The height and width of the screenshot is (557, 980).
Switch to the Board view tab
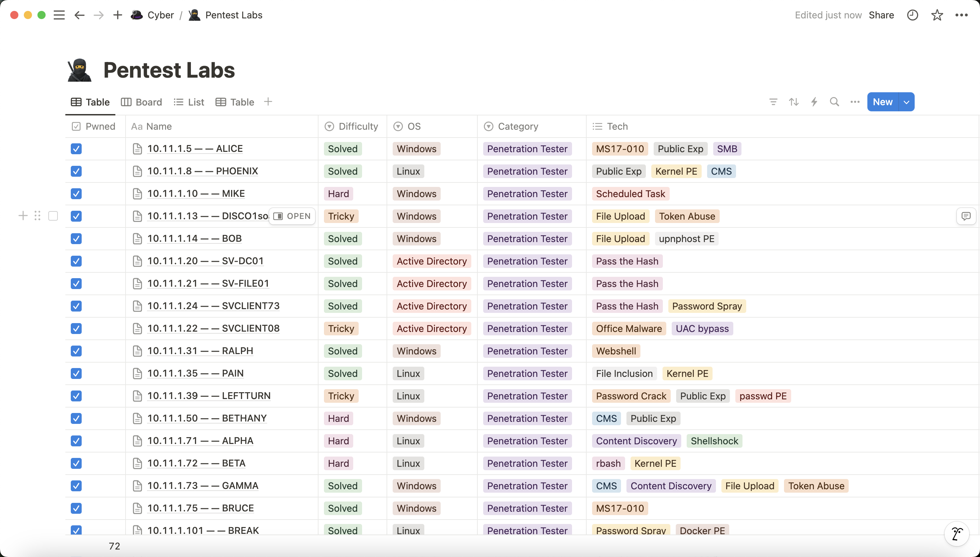coord(142,102)
